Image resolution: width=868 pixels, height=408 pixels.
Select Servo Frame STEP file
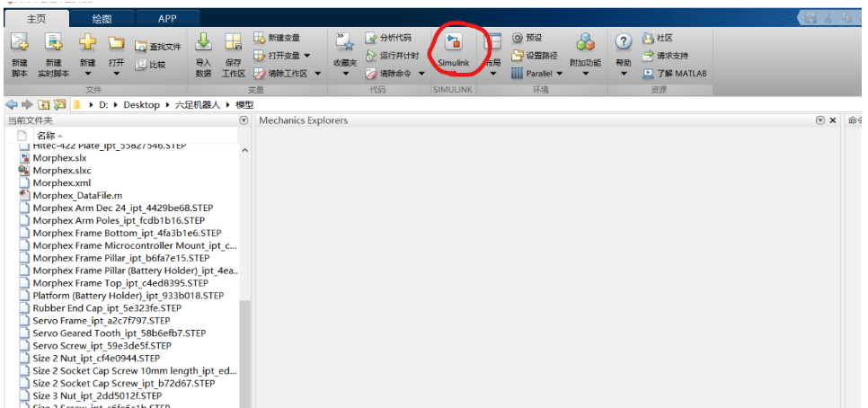(102, 321)
